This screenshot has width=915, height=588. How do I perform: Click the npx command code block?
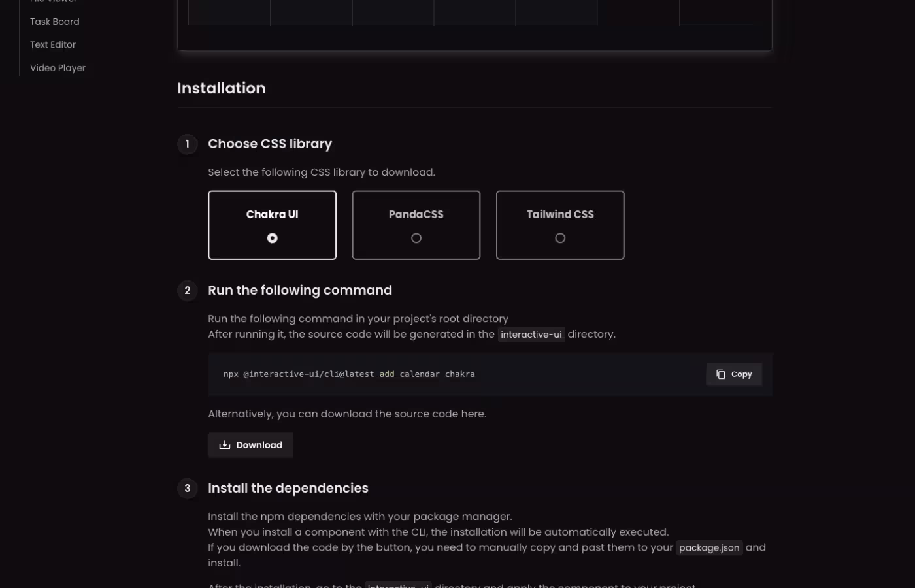pyautogui.click(x=348, y=374)
